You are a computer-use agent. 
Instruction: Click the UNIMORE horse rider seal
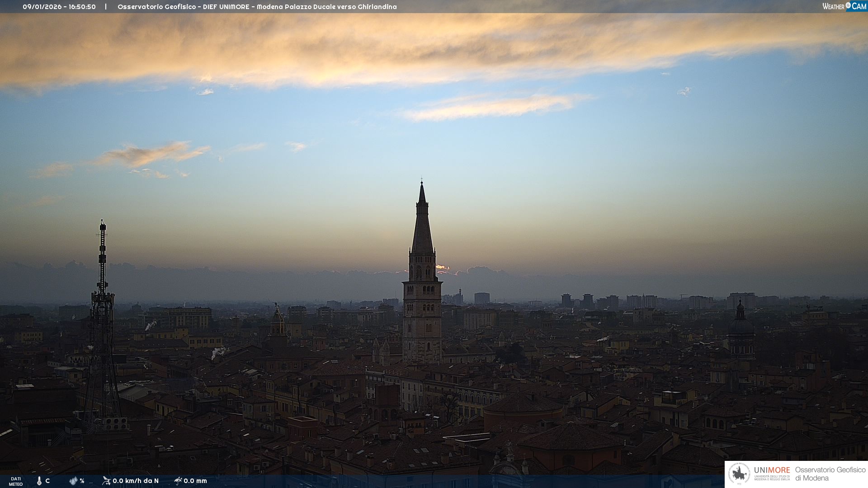pos(739,474)
